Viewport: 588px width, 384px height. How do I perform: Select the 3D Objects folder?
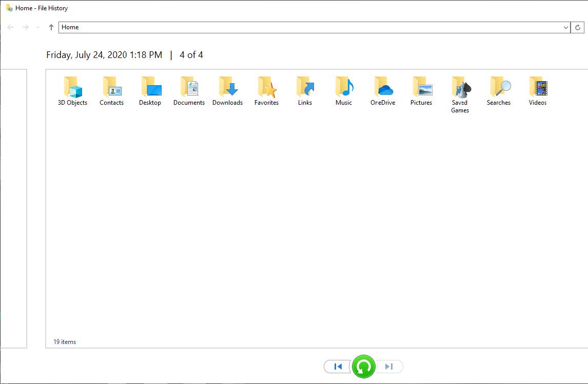click(72, 88)
